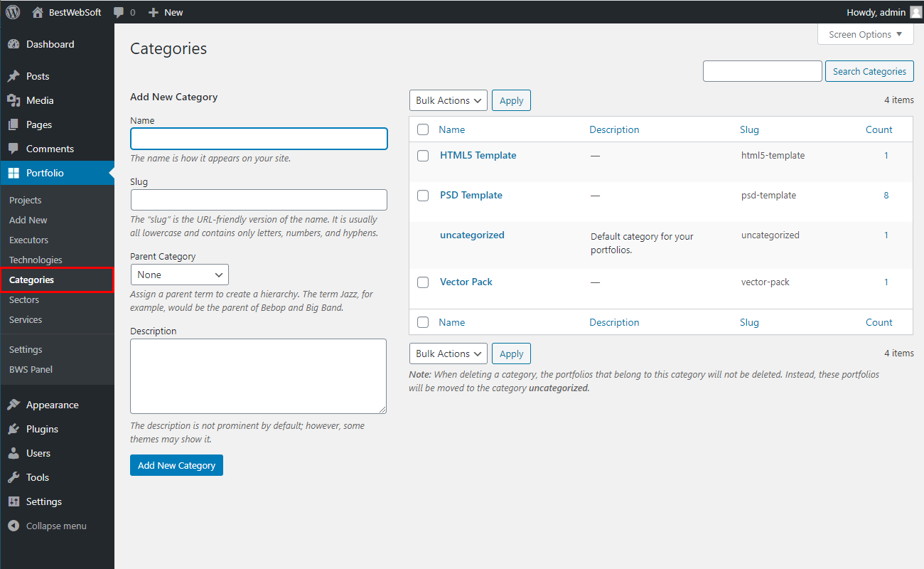Open the BWS Panel submenu item
This screenshot has width=924, height=569.
(31, 369)
